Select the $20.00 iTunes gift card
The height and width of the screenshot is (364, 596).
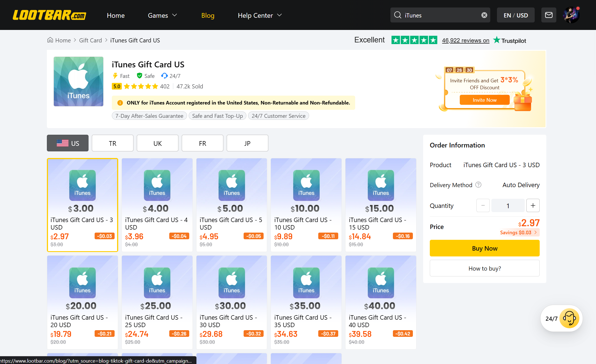(x=82, y=302)
